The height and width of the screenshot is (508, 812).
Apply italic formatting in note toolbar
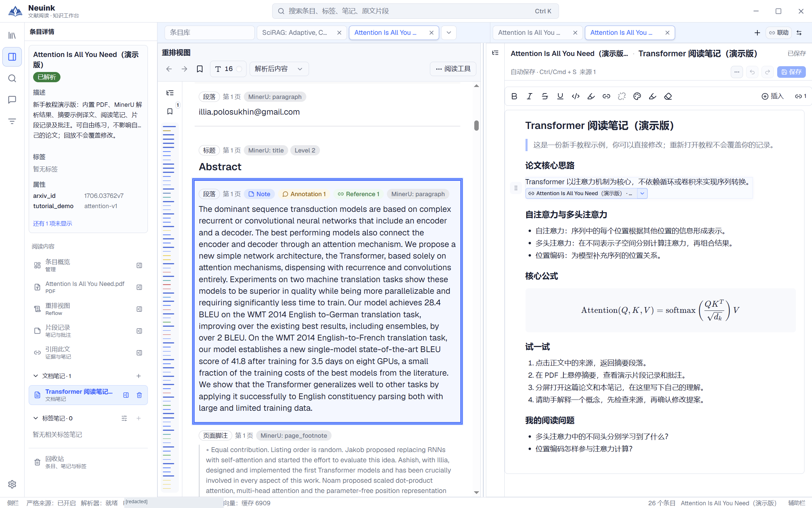pos(529,96)
